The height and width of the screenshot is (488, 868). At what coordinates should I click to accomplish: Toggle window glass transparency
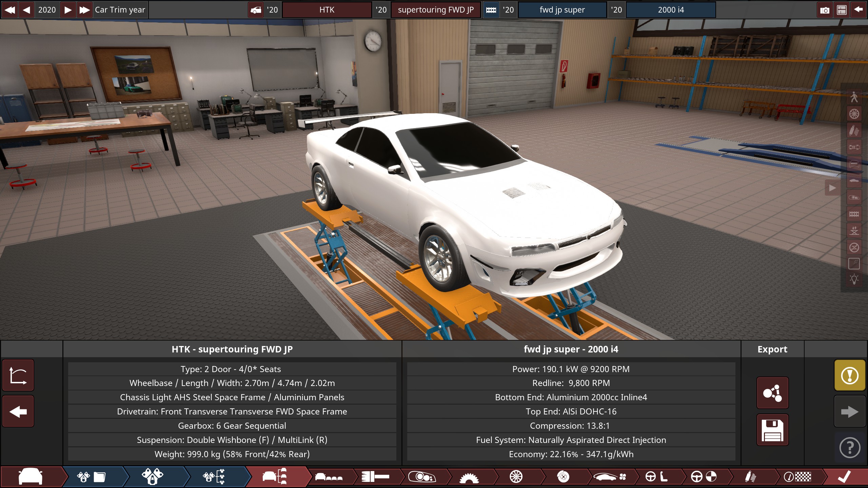tap(854, 263)
